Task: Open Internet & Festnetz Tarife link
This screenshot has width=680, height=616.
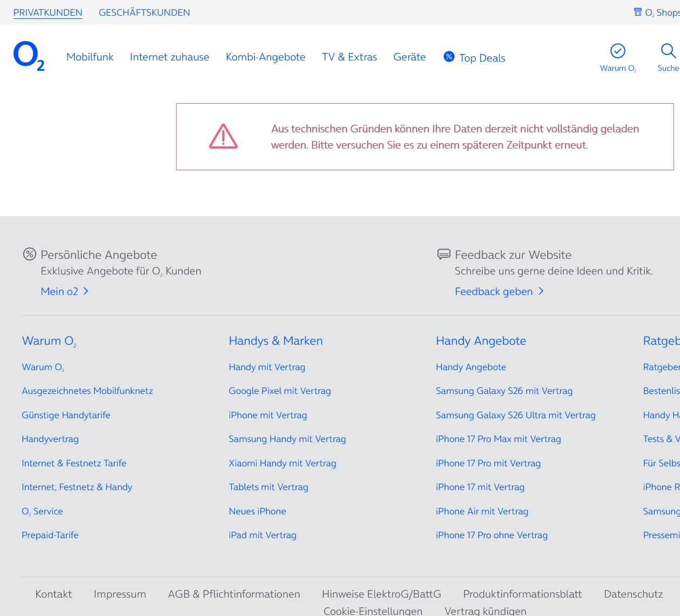Action: (x=74, y=463)
